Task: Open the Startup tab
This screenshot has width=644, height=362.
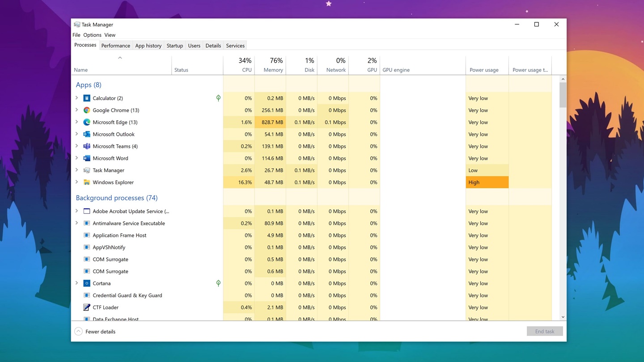Action: coord(174,46)
